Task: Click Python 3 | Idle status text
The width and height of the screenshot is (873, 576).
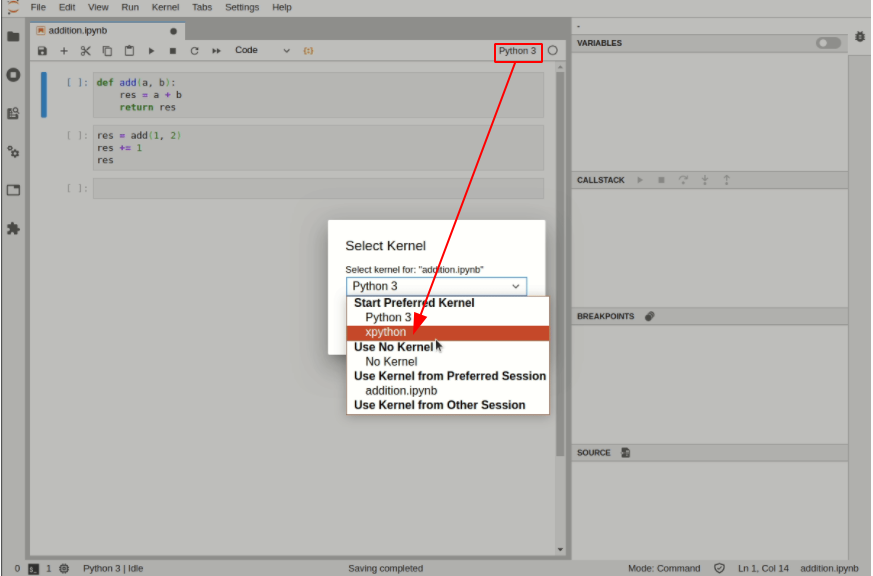Action: click(113, 568)
